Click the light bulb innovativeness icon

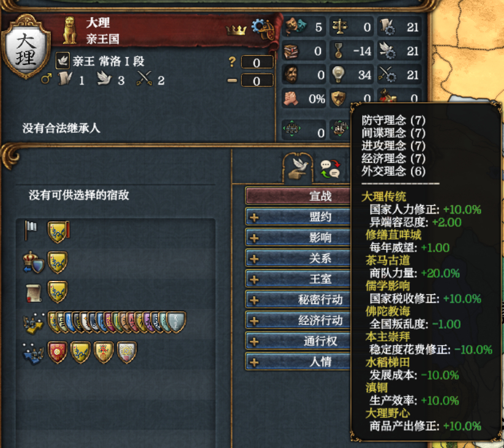coord(338,75)
